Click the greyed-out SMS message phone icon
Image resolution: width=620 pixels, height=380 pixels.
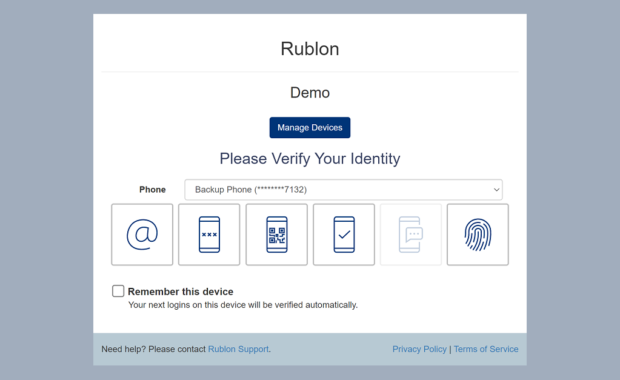coord(411,234)
